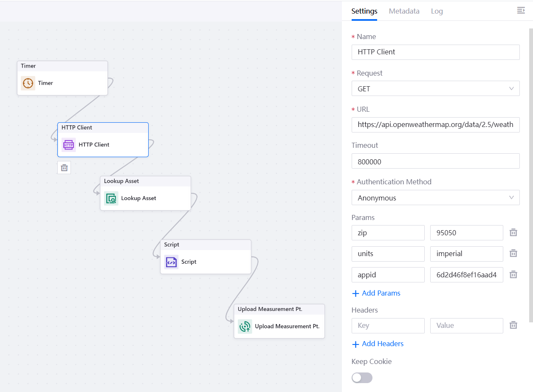
Task: Click the Upload Measurement Pt. node icon
Action: point(245,327)
